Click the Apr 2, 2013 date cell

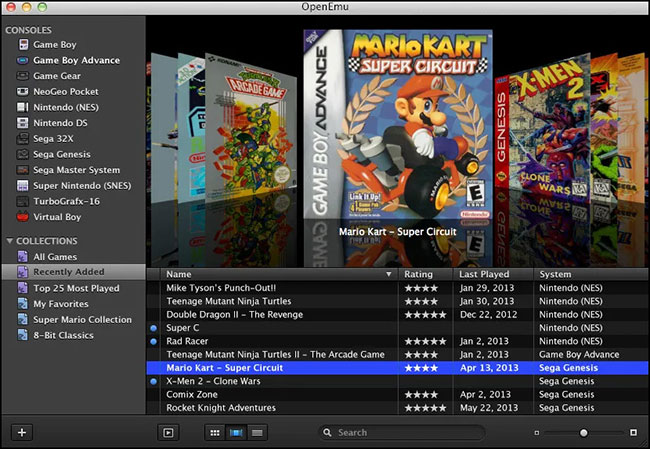[x=485, y=395]
